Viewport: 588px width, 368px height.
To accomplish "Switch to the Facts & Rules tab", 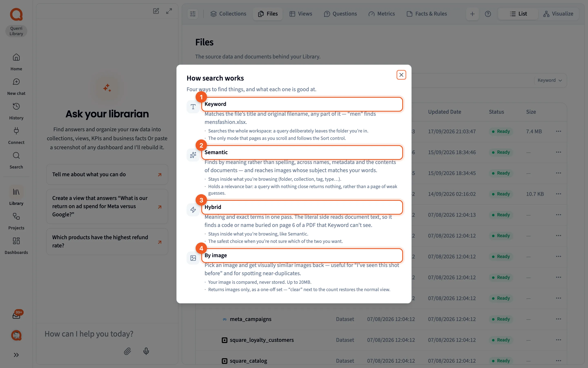I will click(x=427, y=14).
